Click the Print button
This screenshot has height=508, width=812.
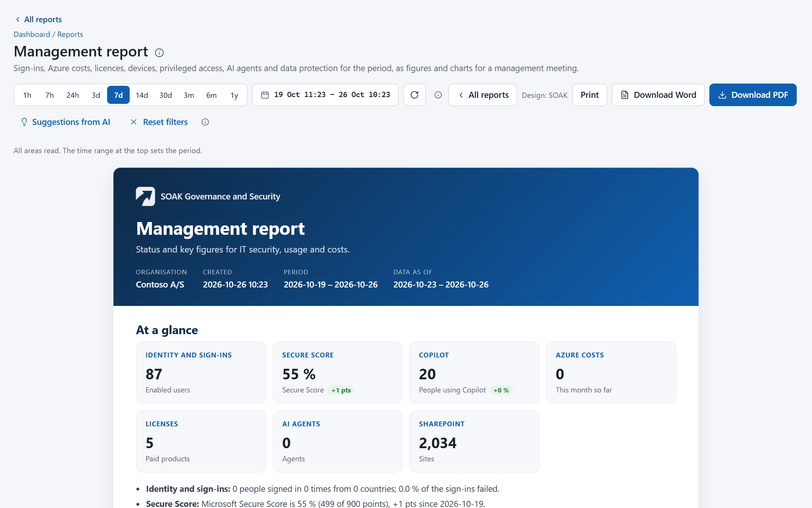click(589, 95)
